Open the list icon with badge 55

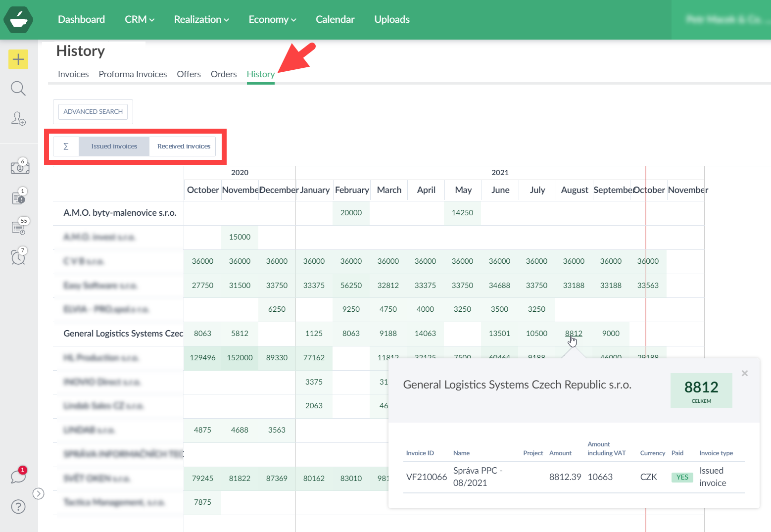click(x=19, y=226)
